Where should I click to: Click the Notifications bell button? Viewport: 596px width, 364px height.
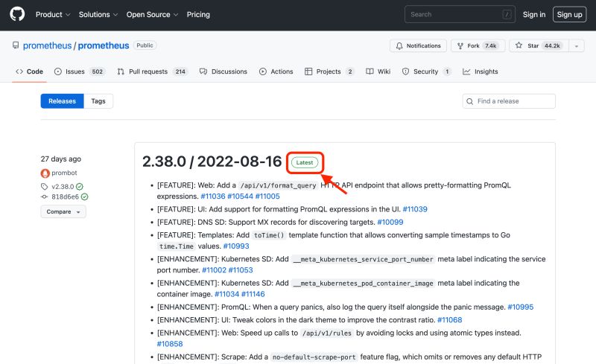[x=418, y=45]
